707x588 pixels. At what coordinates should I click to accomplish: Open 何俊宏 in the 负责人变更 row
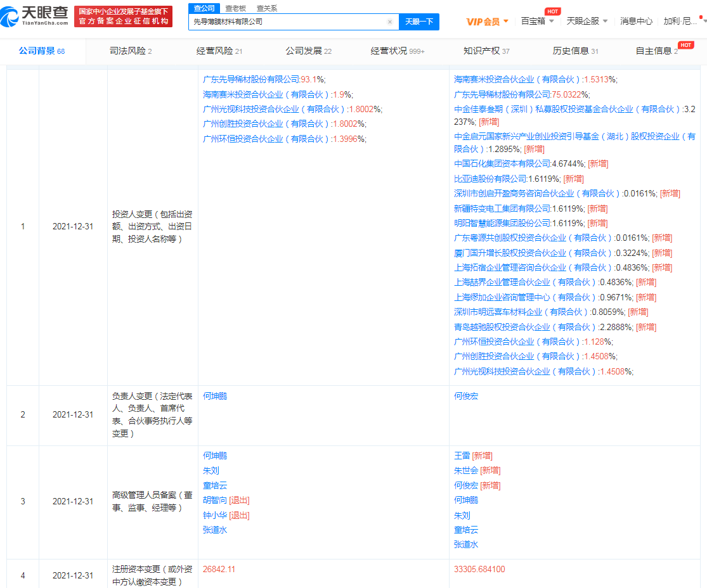point(466,397)
